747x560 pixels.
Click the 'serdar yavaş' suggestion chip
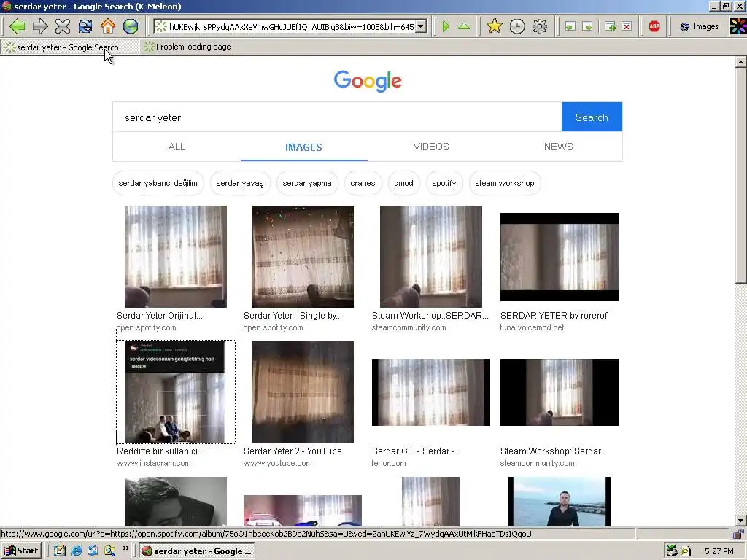point(239,183)
